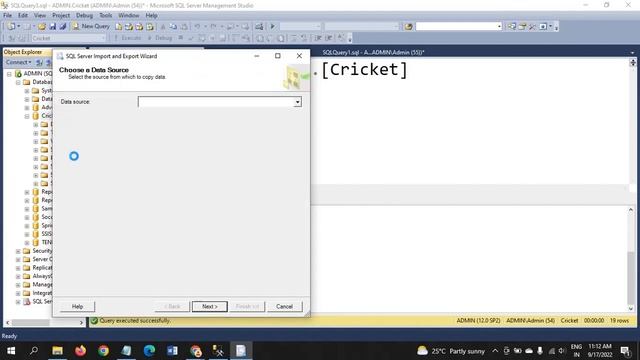Collapse the ADMIN server node
This screenshot has width=640, height=360.
pos(9,74)
